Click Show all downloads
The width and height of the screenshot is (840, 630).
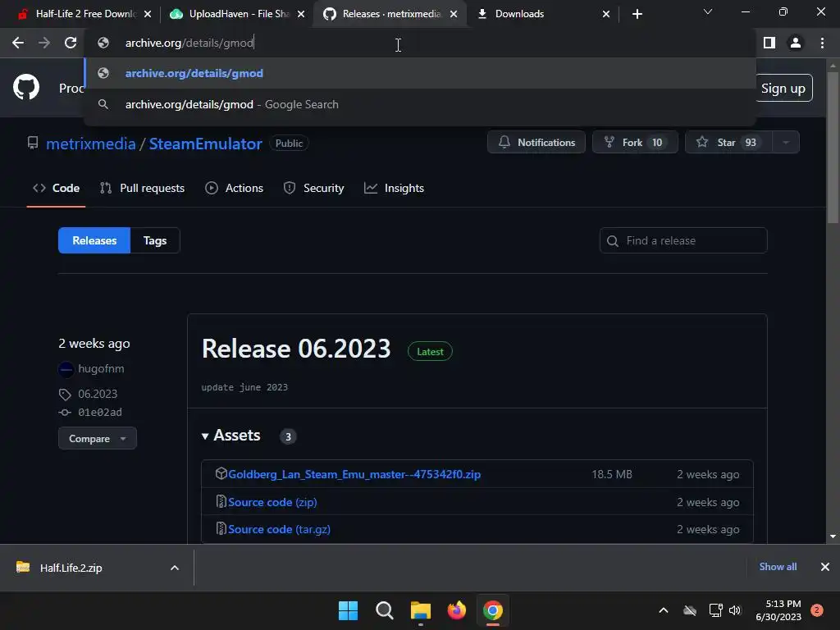point(778,567)
